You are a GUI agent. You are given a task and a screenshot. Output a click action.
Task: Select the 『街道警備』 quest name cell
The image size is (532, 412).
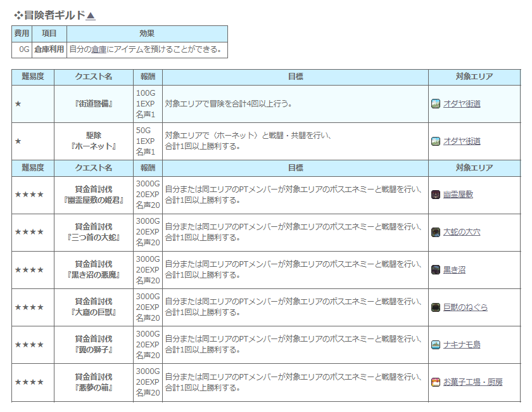pyautogui.click(x=94, y=104)
